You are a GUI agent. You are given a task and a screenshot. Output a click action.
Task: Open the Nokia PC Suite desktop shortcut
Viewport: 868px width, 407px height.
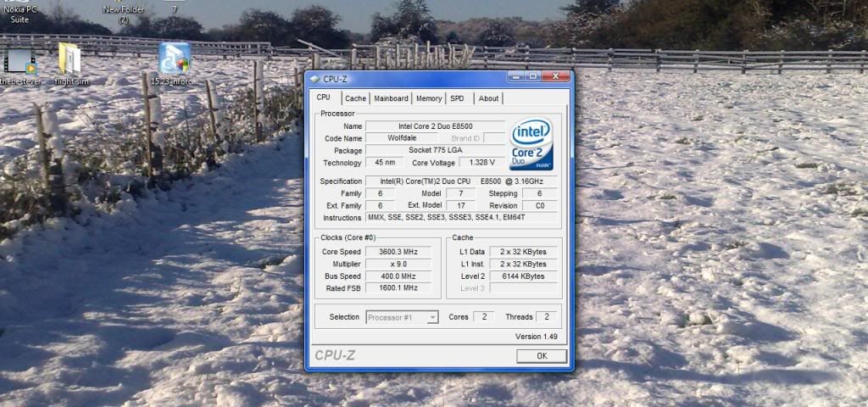tap(19, 13)
